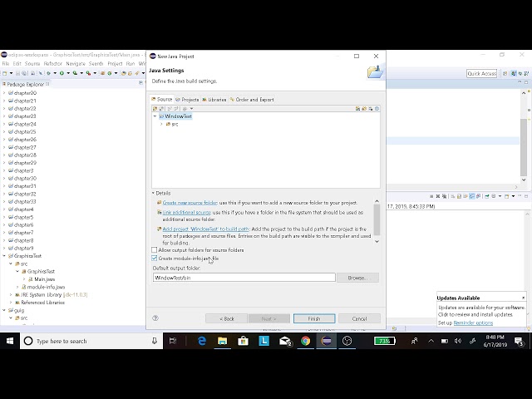Click the Finish button
532x399 pixels.
pos(314,318)
